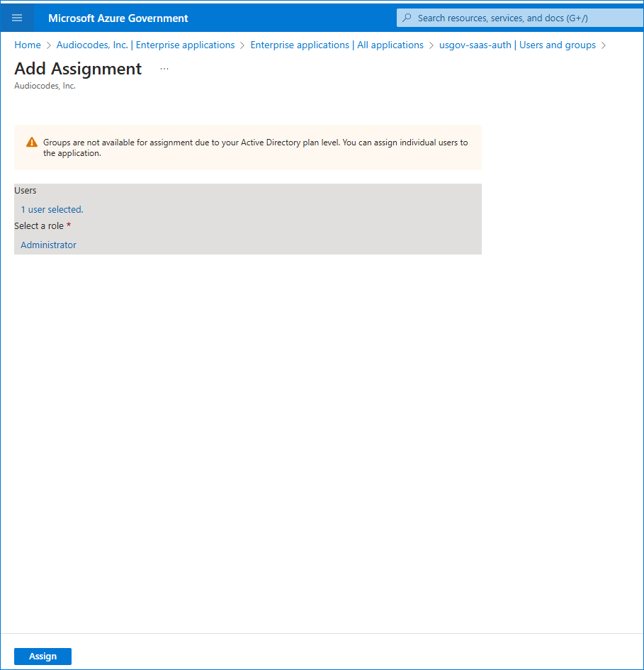Click the orange warning triangle icon
Image resolution: width=644 pixels, height=670 pixels.
32,143
